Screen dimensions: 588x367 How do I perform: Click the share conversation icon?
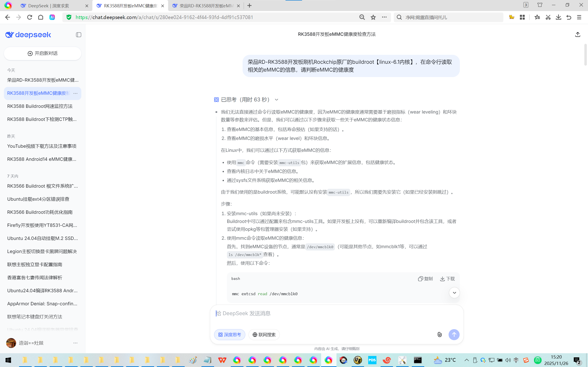[x=578, y=34]
